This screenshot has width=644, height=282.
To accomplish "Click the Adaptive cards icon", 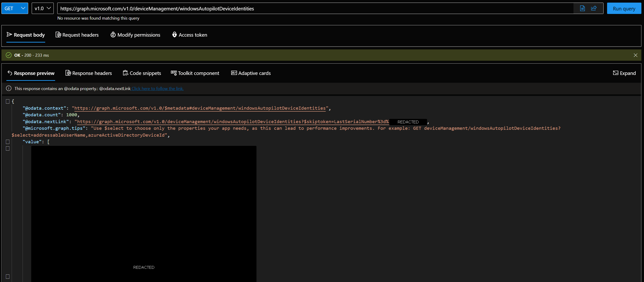I will (234, 73).
